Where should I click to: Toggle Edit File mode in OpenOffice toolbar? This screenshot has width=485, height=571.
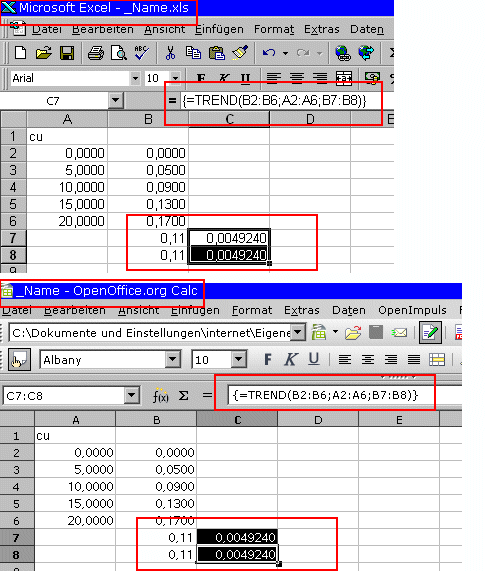430,332
